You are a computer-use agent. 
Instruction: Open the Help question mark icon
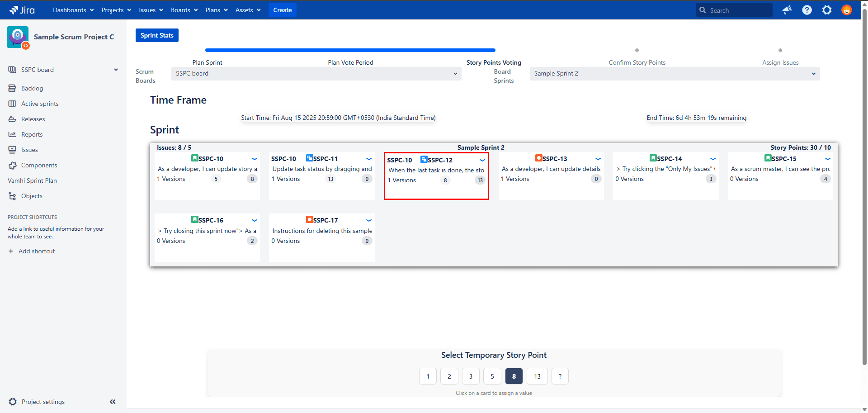point(807,10)
